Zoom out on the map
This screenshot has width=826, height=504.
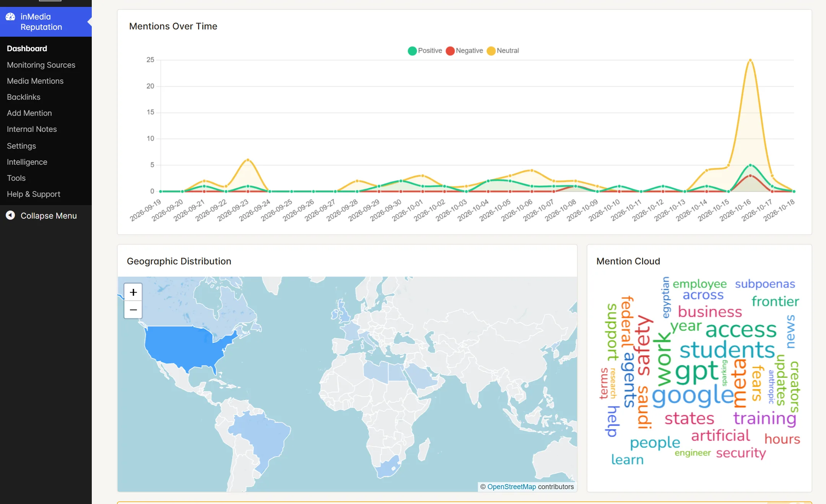click(133, 310)
